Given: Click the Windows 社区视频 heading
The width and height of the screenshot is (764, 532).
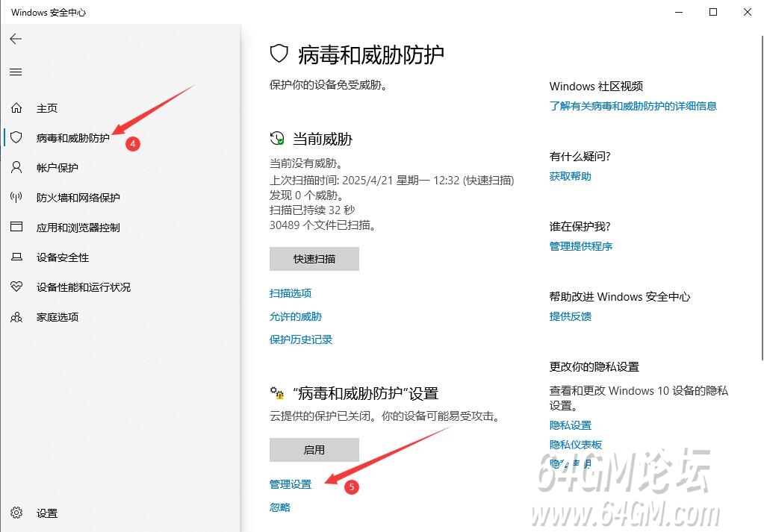Looking at the screenshot, I should [x=596, y=86].
